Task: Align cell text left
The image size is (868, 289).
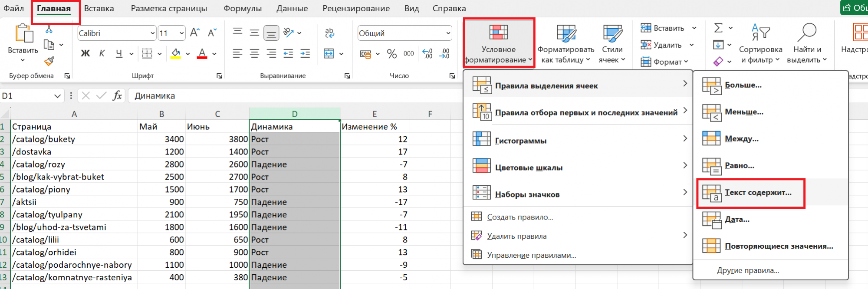Action: [x=237, y=54]
